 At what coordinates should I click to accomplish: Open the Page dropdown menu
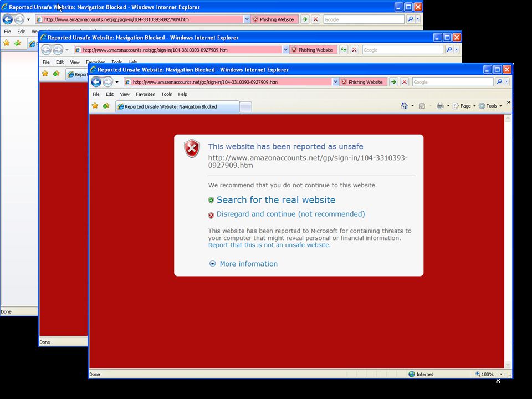[464, 106]
